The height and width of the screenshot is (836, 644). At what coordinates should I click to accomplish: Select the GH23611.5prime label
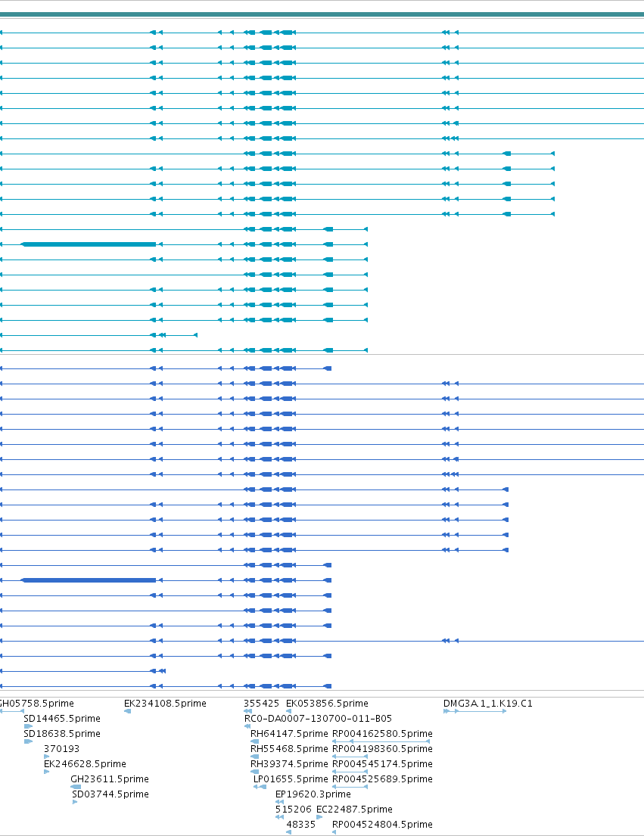point(109,779)
